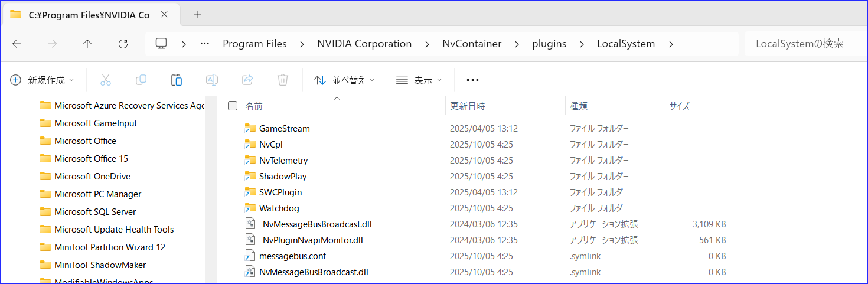Refresh the current folder view

[x=123, y=44]
